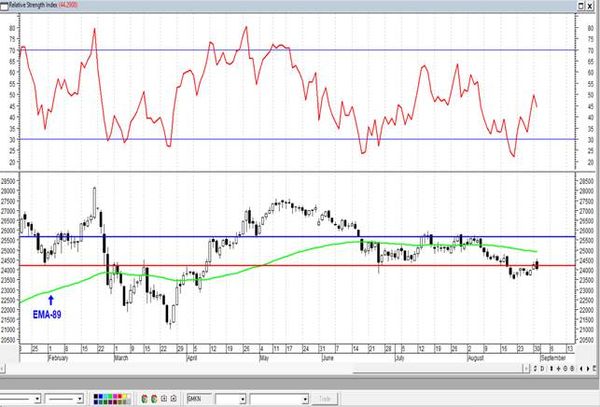Select the red horizontal line on price chart
This screenshot has height=407, width=600.
click(300, 265)
